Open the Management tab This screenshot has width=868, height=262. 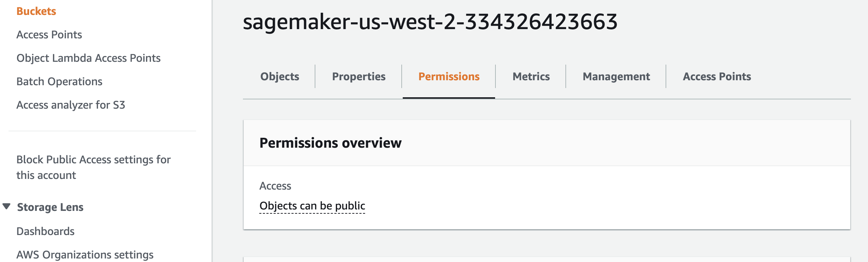tap(616, 76)
